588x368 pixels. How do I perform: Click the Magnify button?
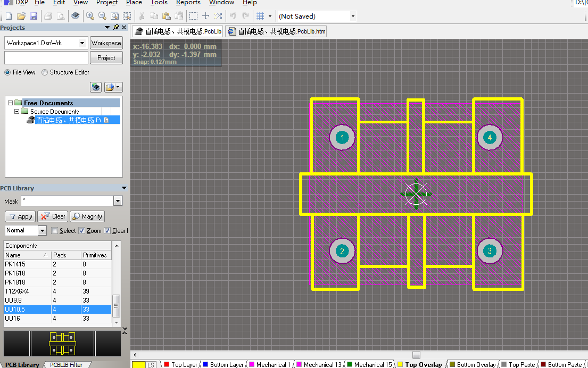click(x=87, y=216)
